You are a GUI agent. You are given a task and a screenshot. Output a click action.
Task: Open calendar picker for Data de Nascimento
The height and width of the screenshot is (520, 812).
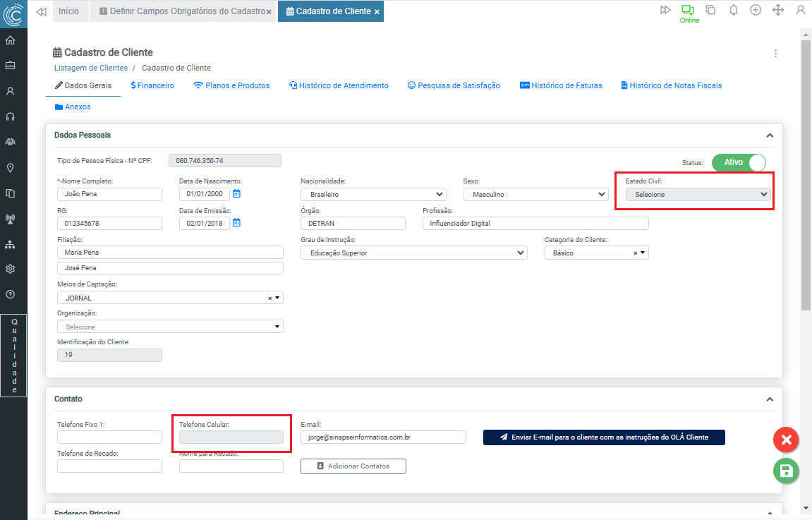[237, 194]
